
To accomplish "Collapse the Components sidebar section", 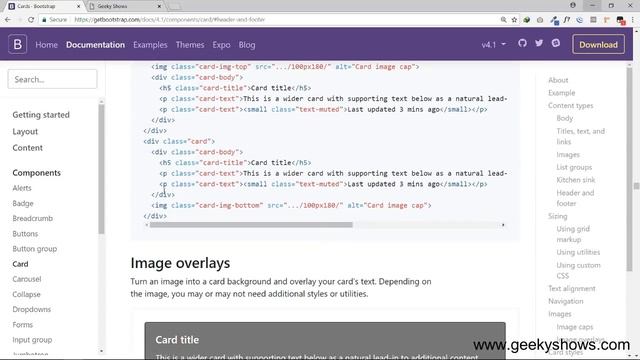I will pyautogui.click(x=36, y=173).
